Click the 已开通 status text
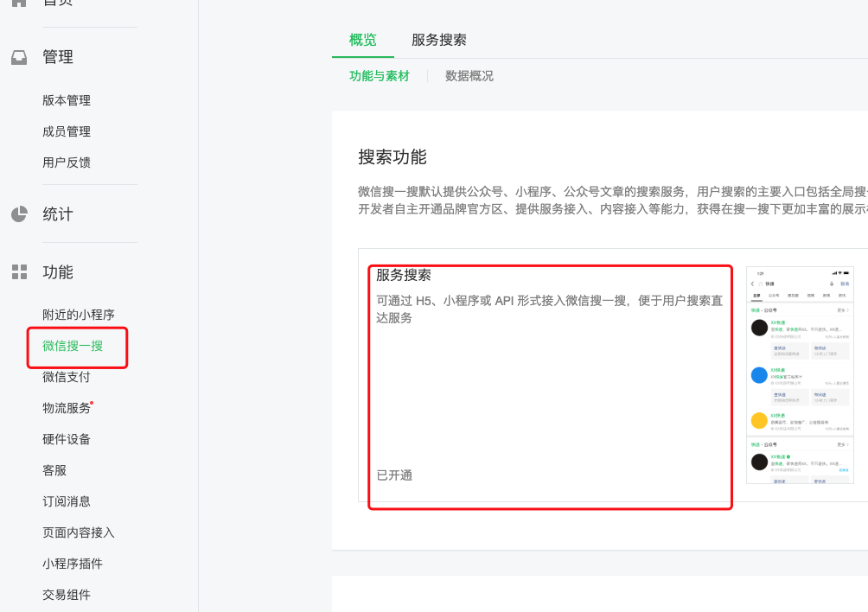This screenshot has width=868, height=612. point(394,475)
